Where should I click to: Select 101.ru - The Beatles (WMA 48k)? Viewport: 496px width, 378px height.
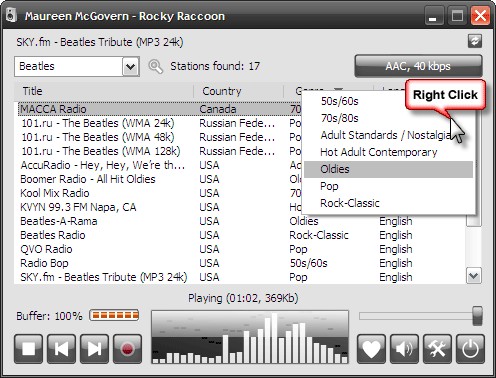coord(159,137)
